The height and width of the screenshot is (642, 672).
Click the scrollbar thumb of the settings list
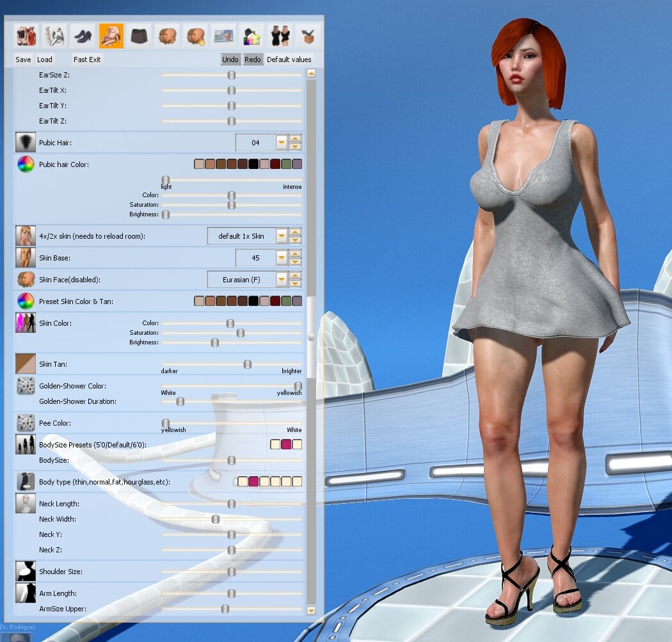(x=311, y=337)
